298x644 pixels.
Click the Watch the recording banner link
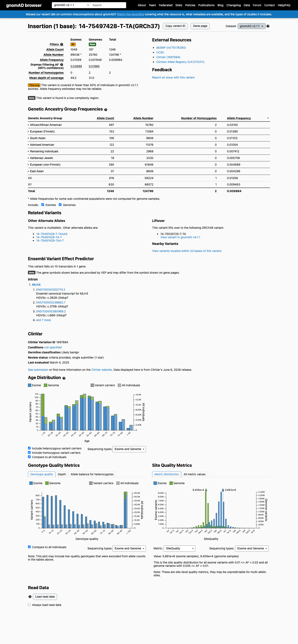tap(131, 14)
